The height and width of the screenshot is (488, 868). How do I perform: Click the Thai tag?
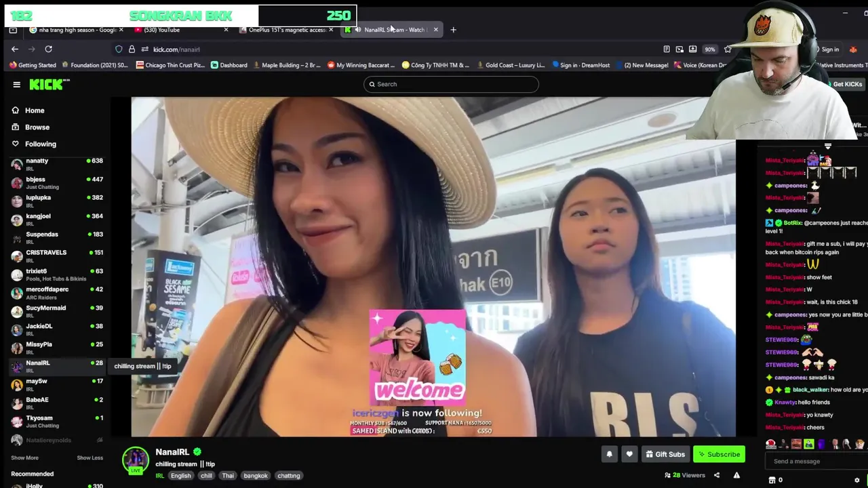coord(228,476)
